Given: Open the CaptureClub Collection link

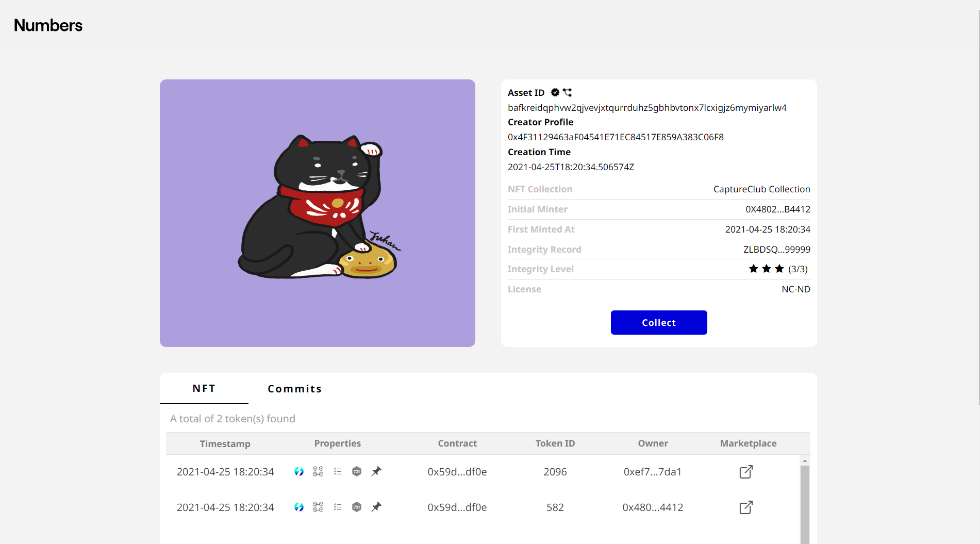Looking at the screenshot, I should tap(762, 189).
